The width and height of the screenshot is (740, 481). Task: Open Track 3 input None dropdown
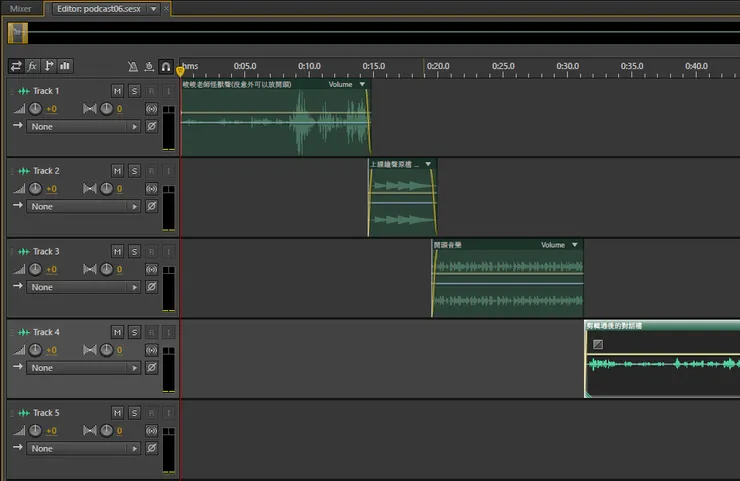pyautogui.click(x=84, y=287)
